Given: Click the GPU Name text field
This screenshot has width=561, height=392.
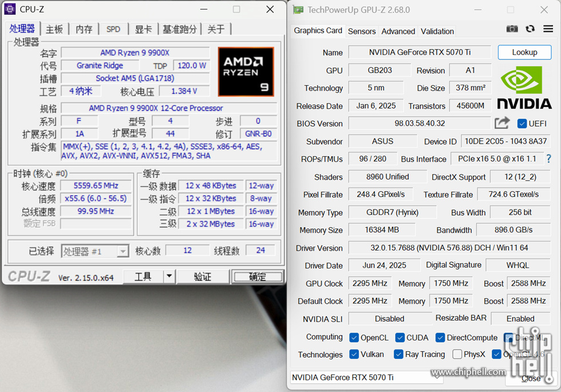Looking at the screenshot, I should 420,52.
